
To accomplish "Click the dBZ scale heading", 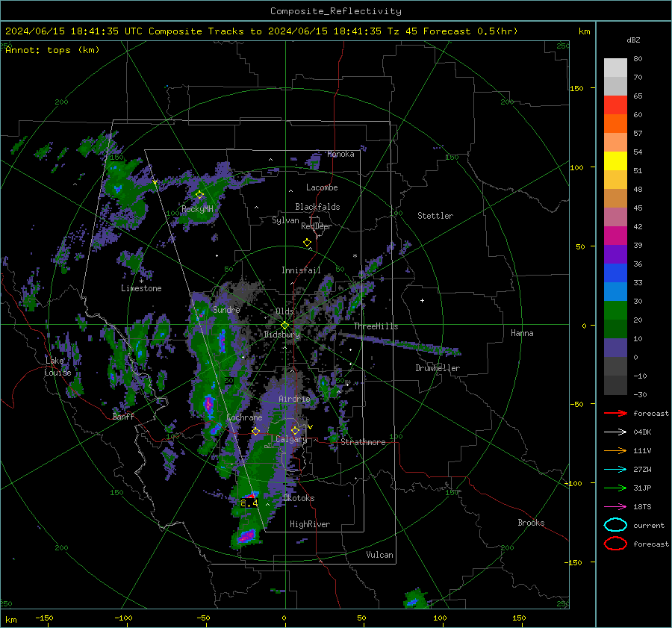I will tap(633, 40).
